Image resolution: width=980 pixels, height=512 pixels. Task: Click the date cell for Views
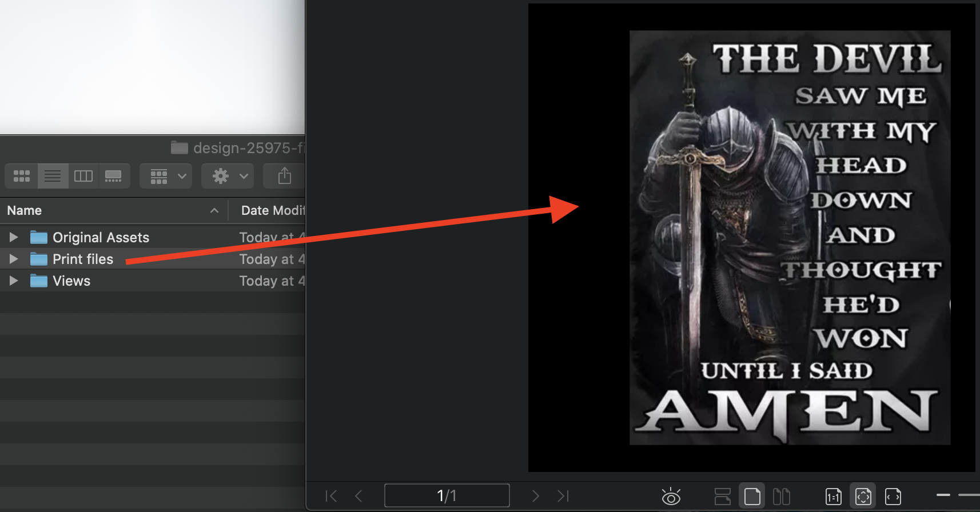272,281
